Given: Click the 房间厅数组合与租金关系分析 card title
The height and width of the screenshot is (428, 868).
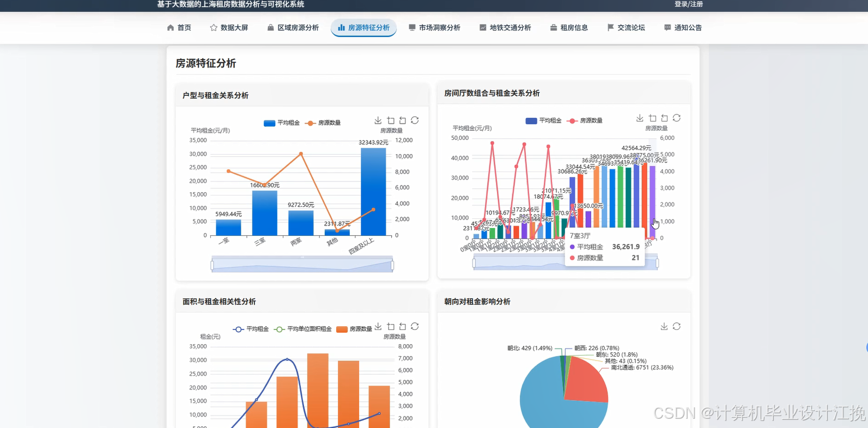Looking at the screenshot, I should pyautogui.click(x=492, y=93).
